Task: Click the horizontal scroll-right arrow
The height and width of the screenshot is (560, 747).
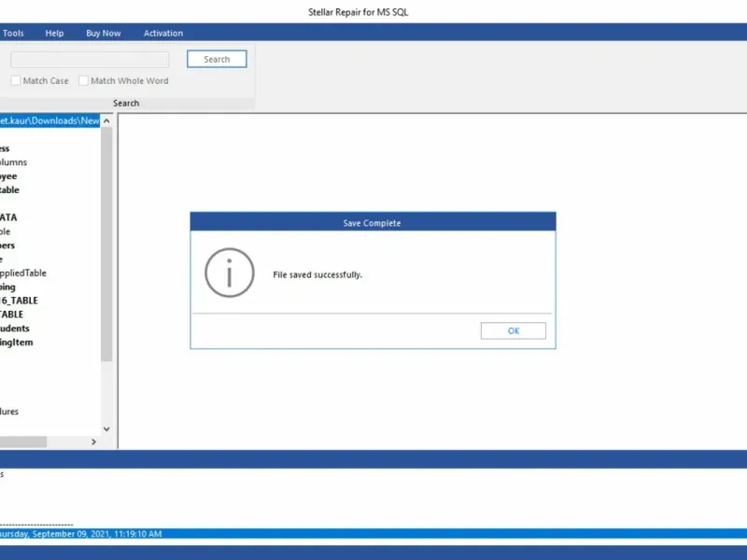Action: click(x=94, y=441)
